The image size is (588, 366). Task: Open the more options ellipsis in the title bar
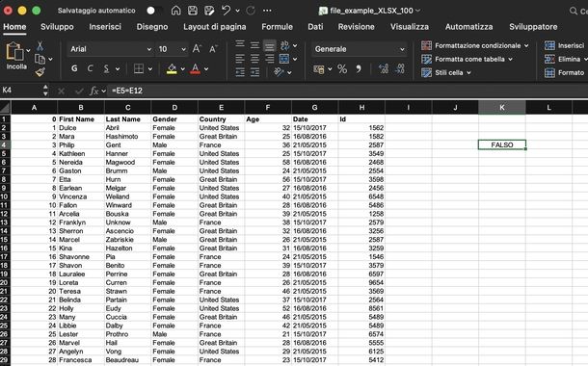tap(267, 11)
